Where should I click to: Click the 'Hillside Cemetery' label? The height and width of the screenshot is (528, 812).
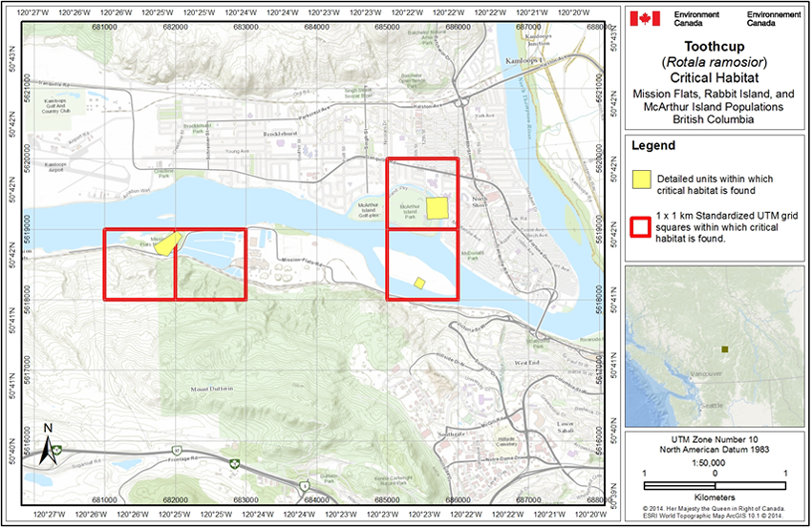click(506, 441)
